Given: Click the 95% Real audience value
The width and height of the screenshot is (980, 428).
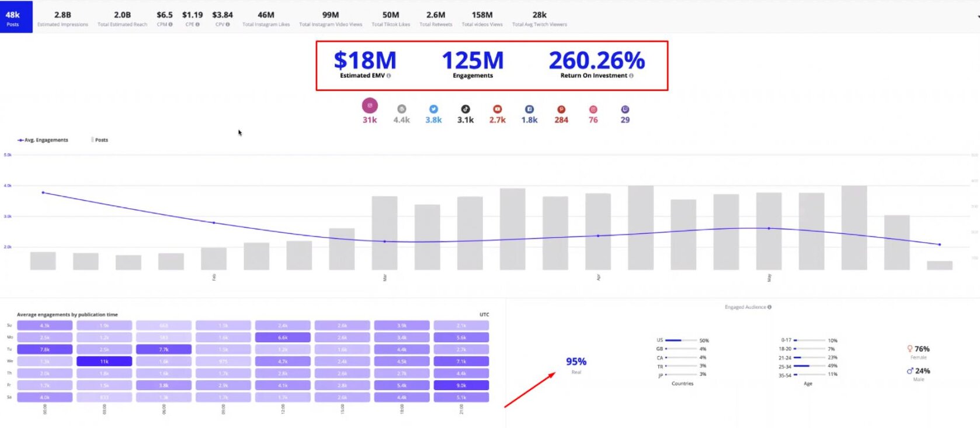Looking at the screenshot, I should pyautogui.click(x=576, y=362).
